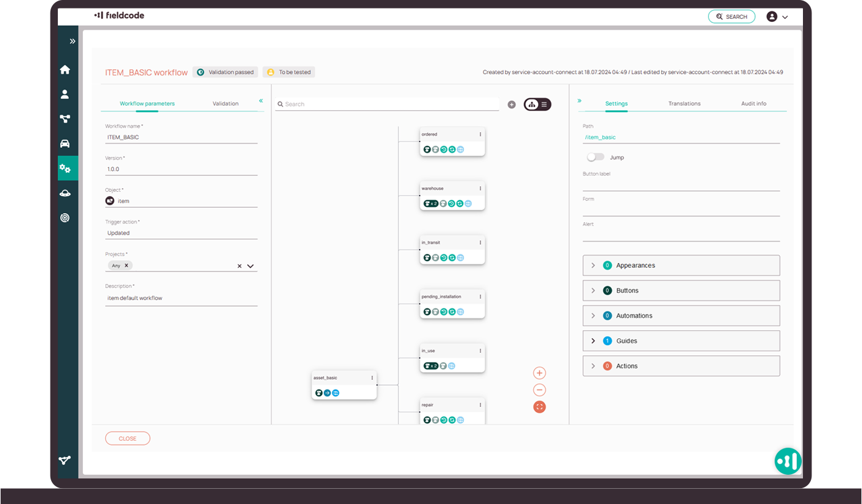
Task: Select the Home icon in the sidebar
Action: tap(65, 69)
